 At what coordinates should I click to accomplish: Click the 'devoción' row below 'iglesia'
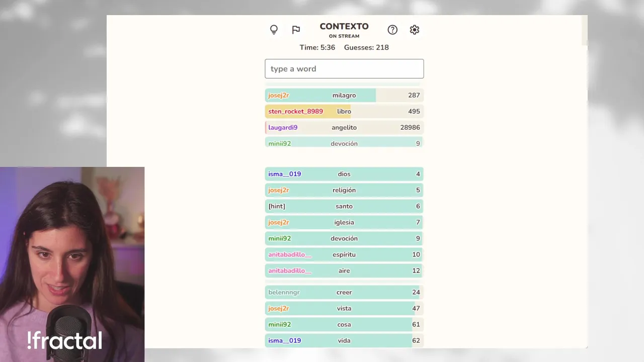(x=344, y=238)
